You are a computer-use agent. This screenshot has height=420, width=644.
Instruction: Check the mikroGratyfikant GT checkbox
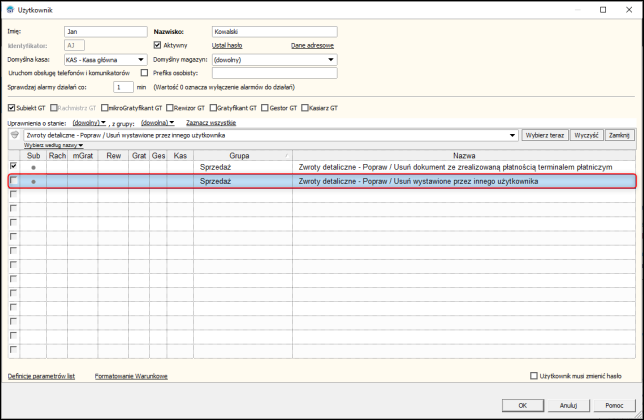(104, 108)
